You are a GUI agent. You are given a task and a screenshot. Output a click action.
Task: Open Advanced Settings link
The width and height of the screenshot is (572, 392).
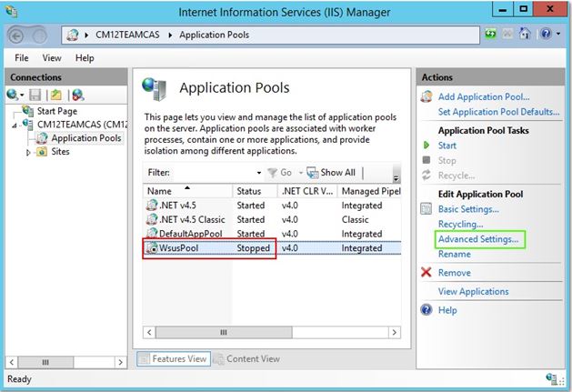tap(478, 239)
